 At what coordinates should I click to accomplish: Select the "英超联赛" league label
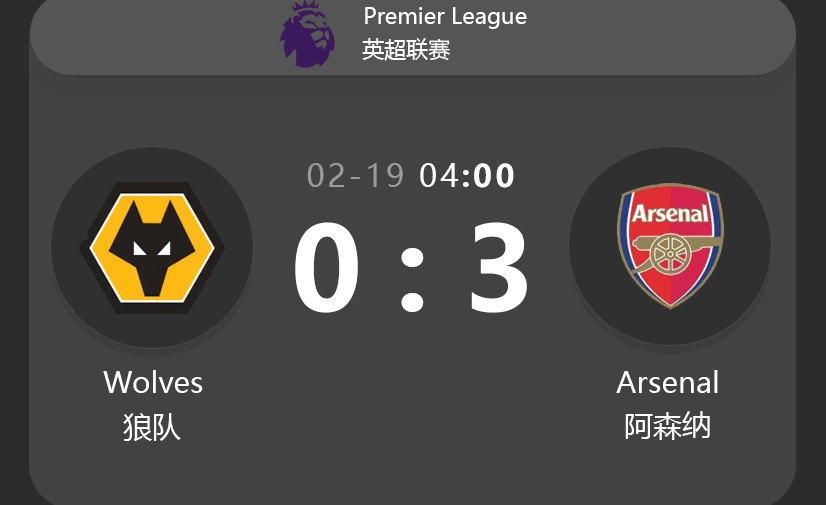[406, 50]
